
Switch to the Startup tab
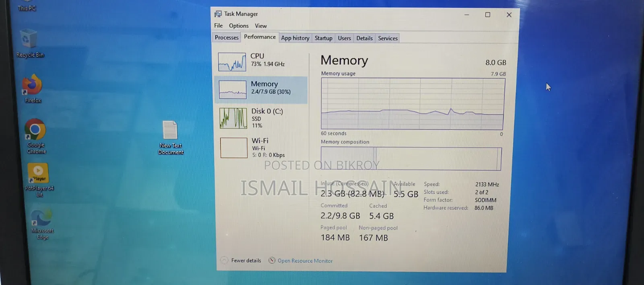324,38
